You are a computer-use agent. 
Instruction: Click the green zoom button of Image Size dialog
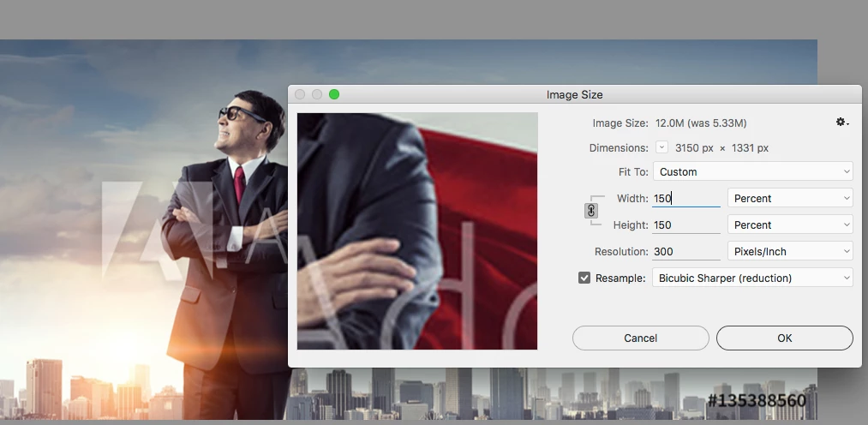[x=334, y=94]
